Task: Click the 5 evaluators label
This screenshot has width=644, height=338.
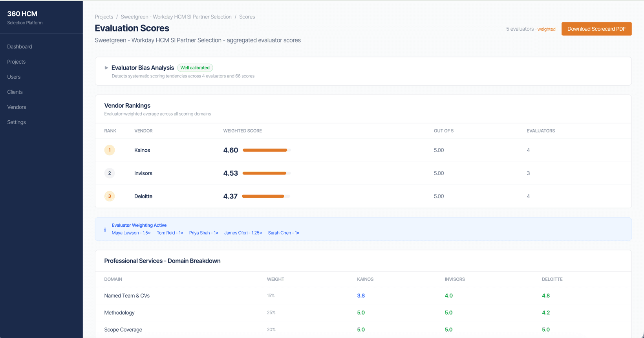Action: 520,29
